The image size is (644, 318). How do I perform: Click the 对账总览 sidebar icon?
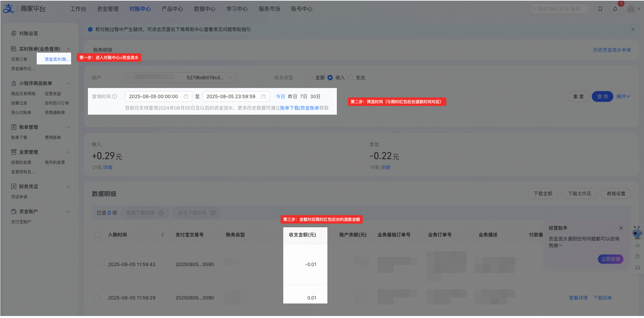[14, 33]
